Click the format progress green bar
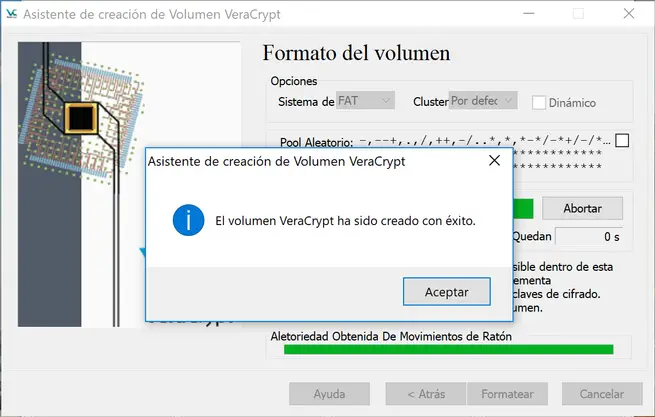This screenshot has height=417, width=655. 523,208
